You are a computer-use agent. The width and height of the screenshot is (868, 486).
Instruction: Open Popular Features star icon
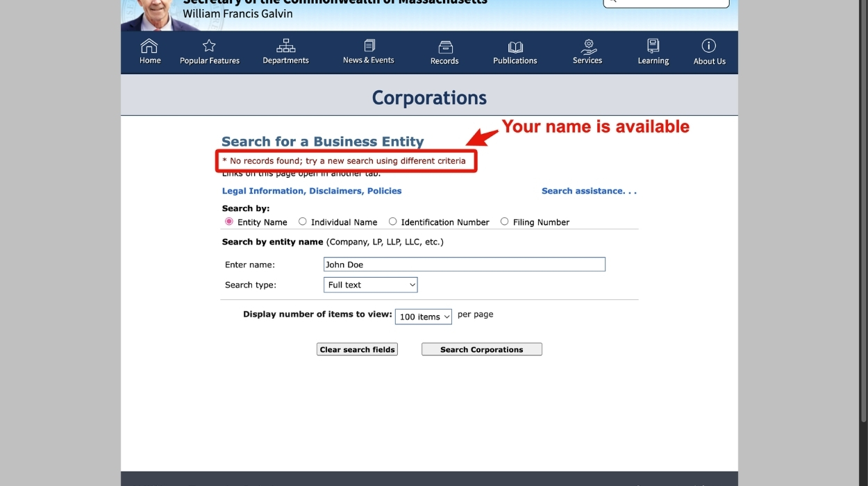tap(209, 46)
